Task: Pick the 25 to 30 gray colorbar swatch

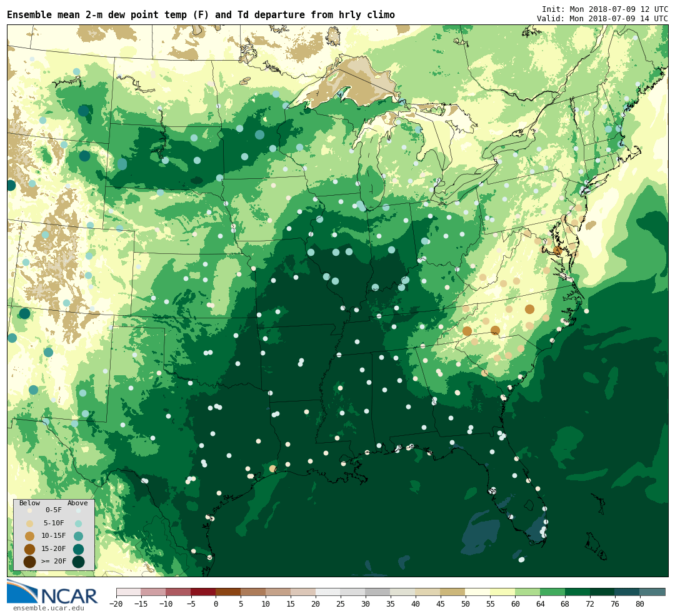Action: point(353,592)
